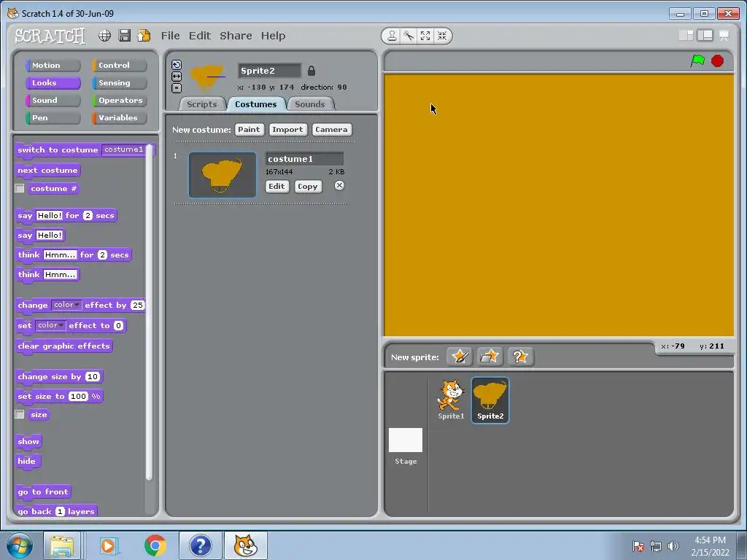Screen dimensions: 747x560
Task: Click the clear graphic effects block
Action: coord(64,346)
